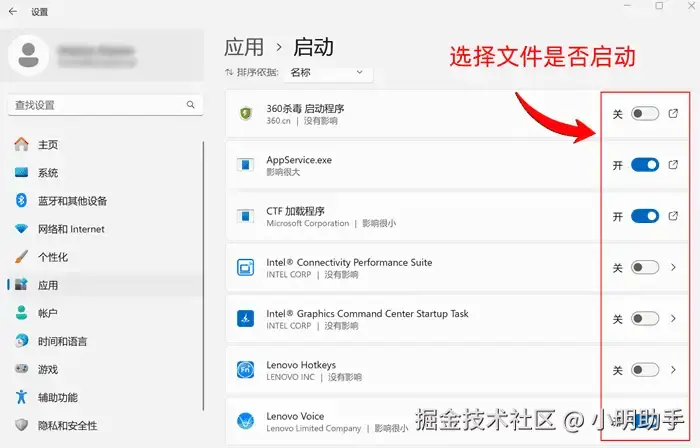Screen dimensions: 700x448
Task: Open the 排序依据 名称 dropdown
Action: point(328,72)
